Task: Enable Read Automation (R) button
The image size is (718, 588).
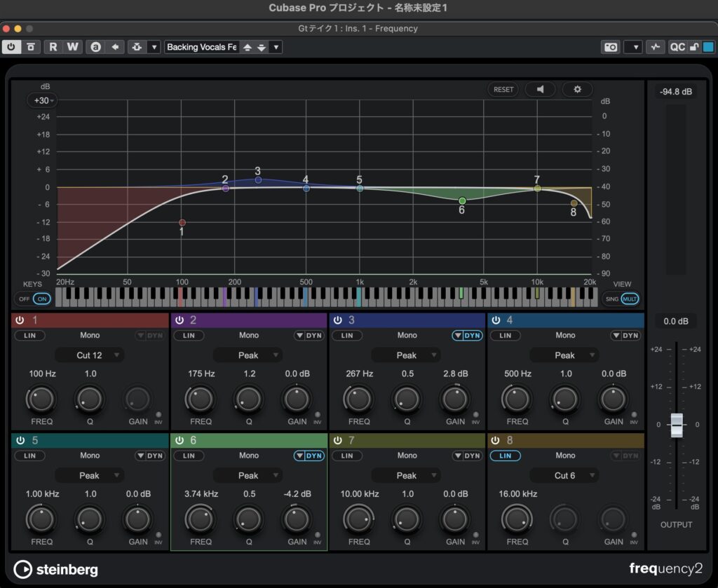Action: (53, 47)
